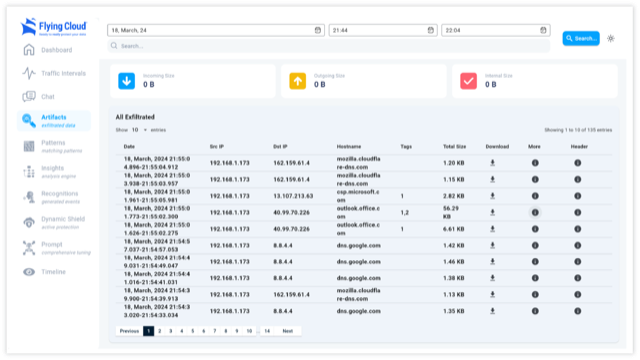The height and width of the screenshot is (360, 640).
Task: Show More info for 1.38 KB row
Action: (535, 278)
